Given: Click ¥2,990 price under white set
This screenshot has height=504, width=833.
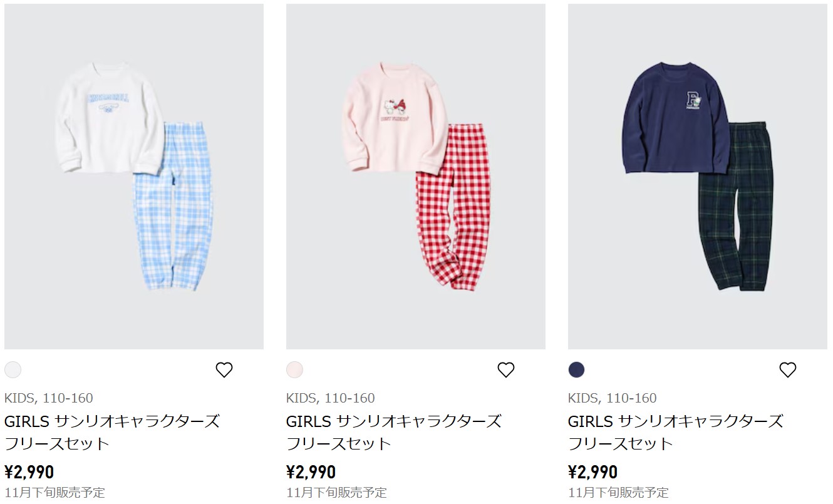Looking at the screenshot, I should tap(29, 471).
